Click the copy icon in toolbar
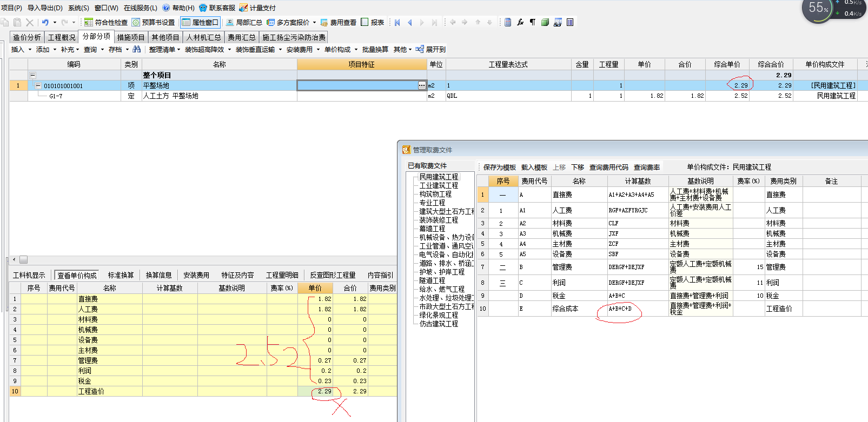 pyautogui.click(x=5, y=22)
